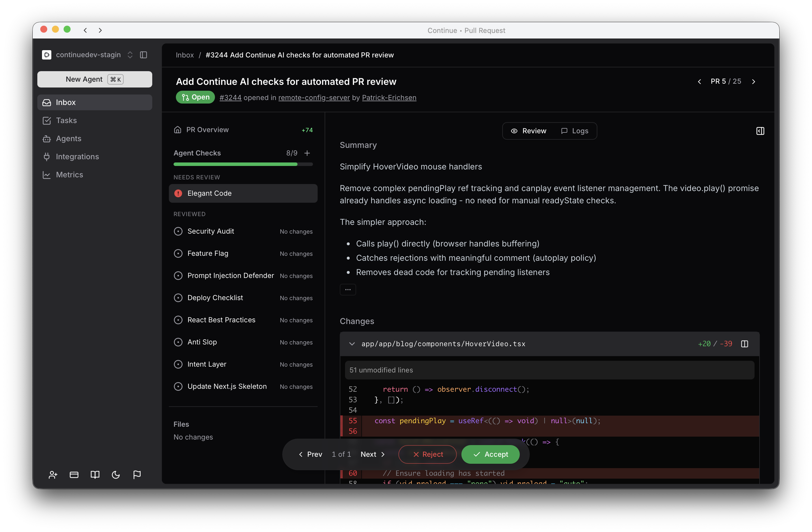Accept the suggested change
The image size is (812, 532).
pos(490,454)
